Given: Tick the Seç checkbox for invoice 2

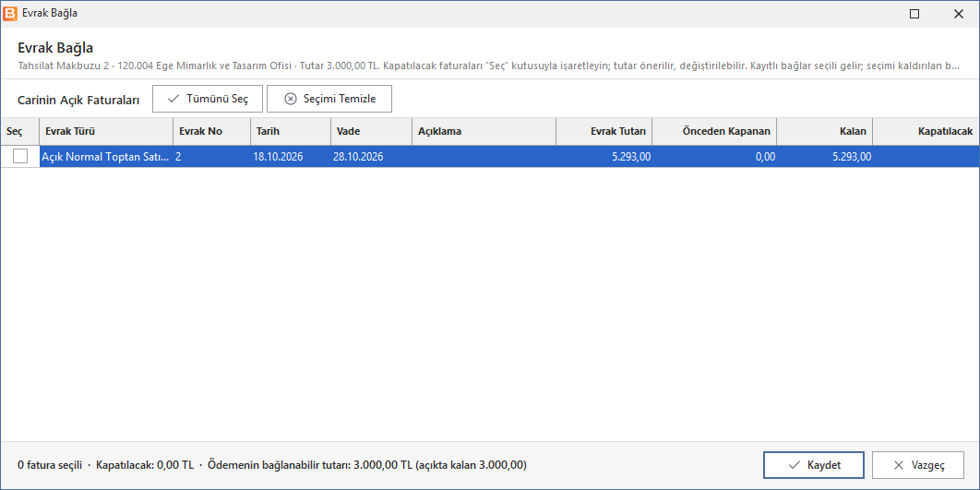Looking at the screenshot, I should [20, 156].
